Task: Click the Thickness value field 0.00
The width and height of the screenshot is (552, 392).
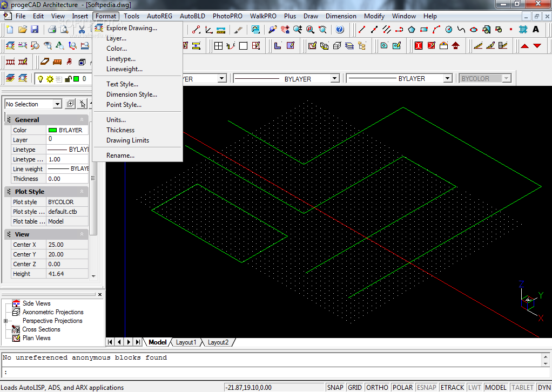Action: [x=67, y=179]
